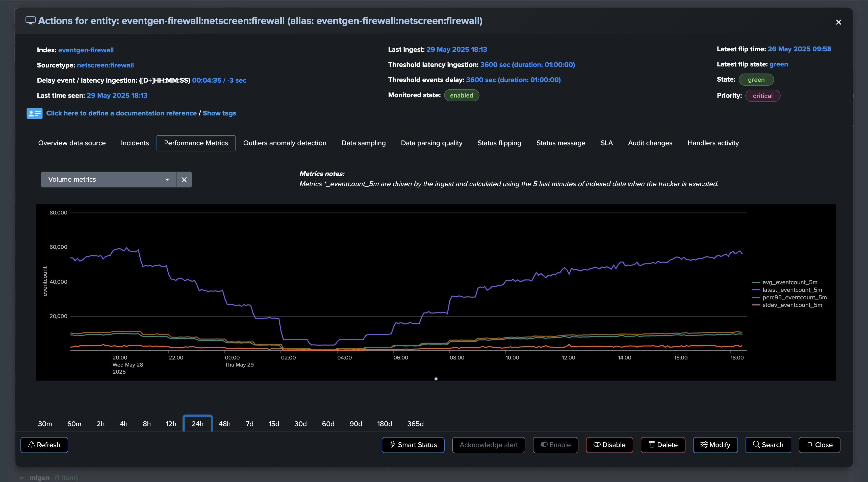Click Show tags link
Viewport: 868px width, 482px height.
point(219,113)
